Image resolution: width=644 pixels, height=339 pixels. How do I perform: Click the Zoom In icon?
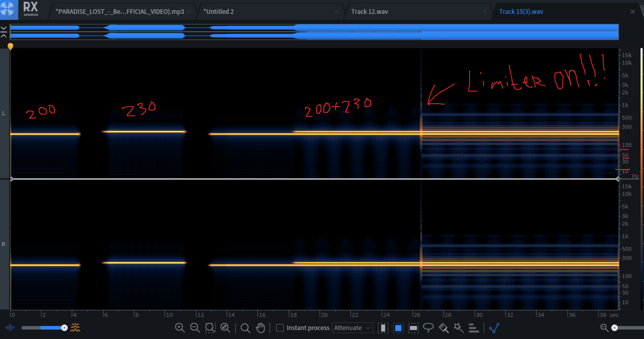coord(180,328)
